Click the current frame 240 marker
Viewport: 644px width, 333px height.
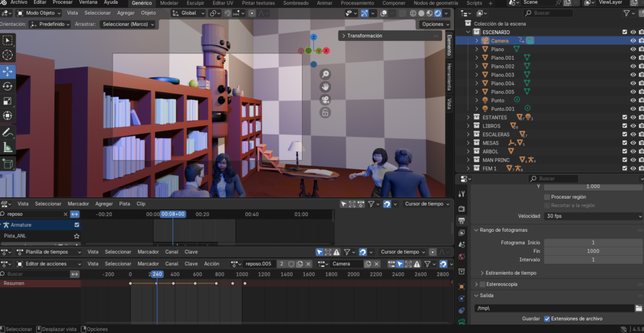[x=157, y=274]
